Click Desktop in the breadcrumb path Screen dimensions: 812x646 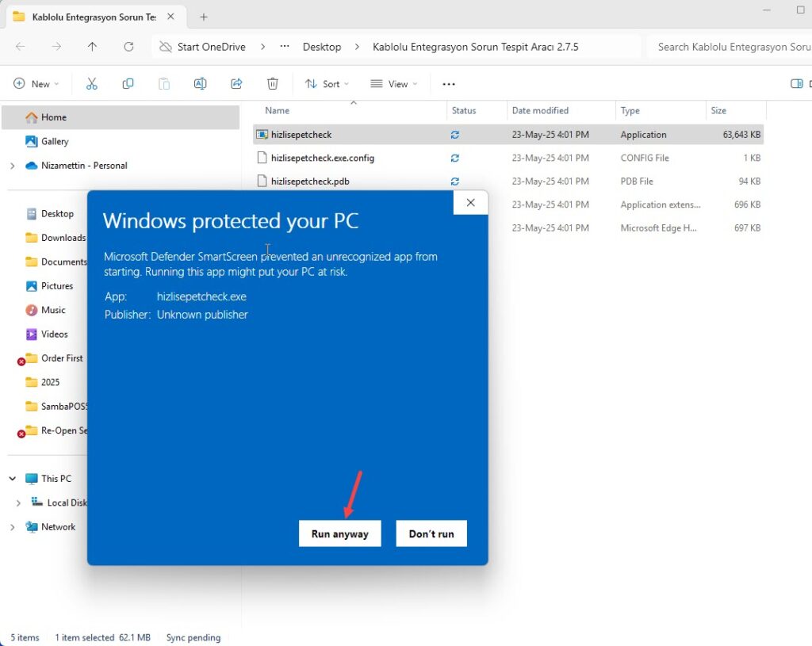(322, 47)
